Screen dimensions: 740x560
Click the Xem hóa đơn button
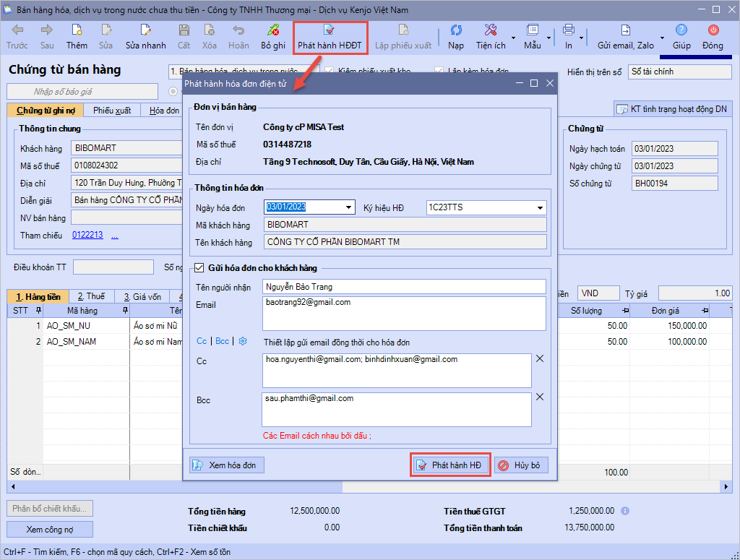tap(227, 465)
